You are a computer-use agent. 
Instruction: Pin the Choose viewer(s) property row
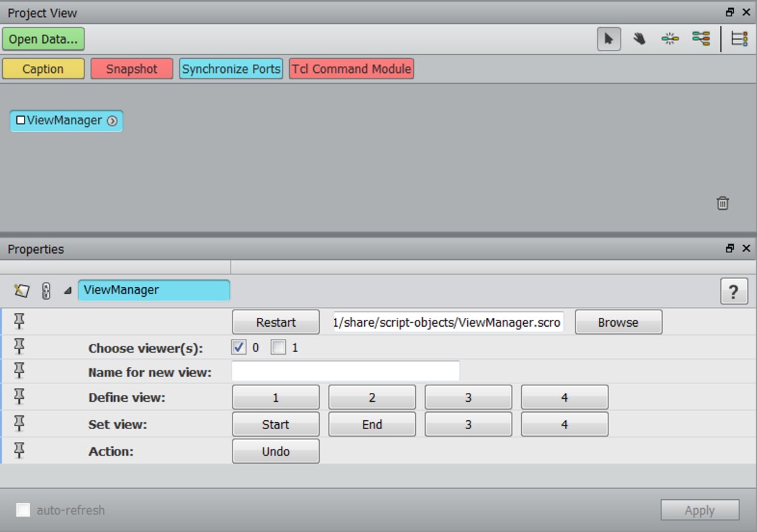click(x=19, y=345)
